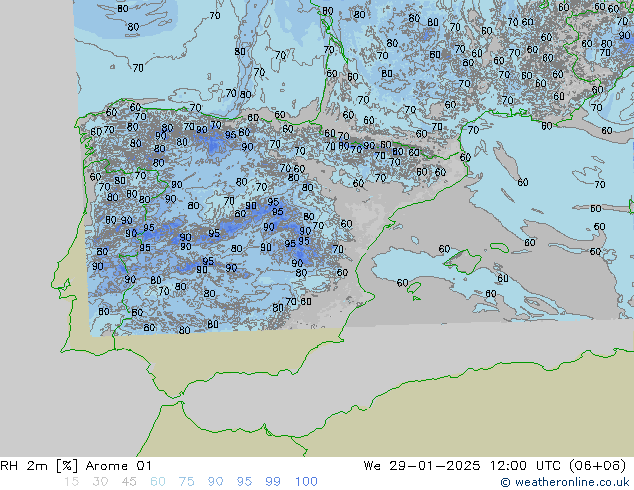
Task: Click legend value 90 in bottom color scale
Action: pos(215,482)
